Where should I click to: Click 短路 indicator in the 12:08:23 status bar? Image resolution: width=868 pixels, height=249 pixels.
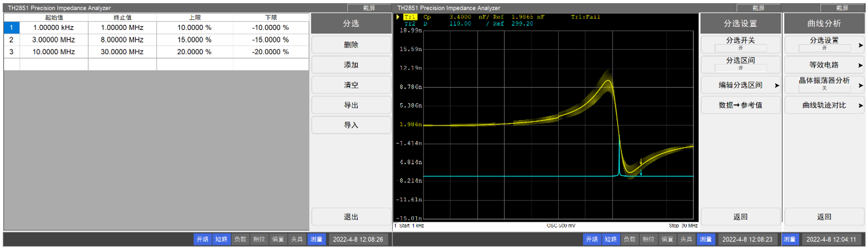[610, 239]
